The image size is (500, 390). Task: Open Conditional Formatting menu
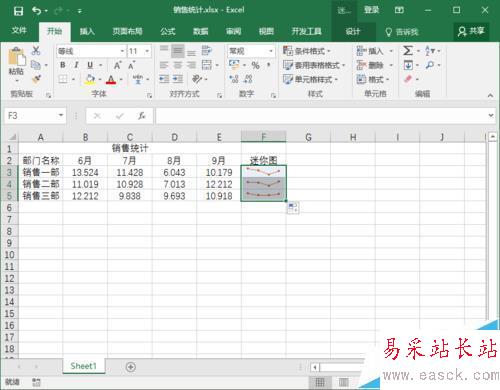click(x=307, y=51)
